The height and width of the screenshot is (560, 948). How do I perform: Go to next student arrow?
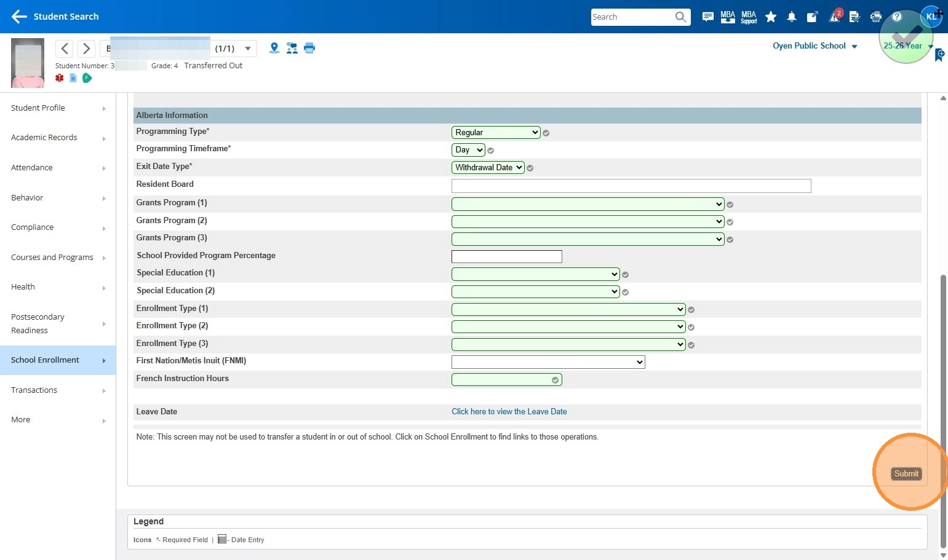tap(86, 49)
